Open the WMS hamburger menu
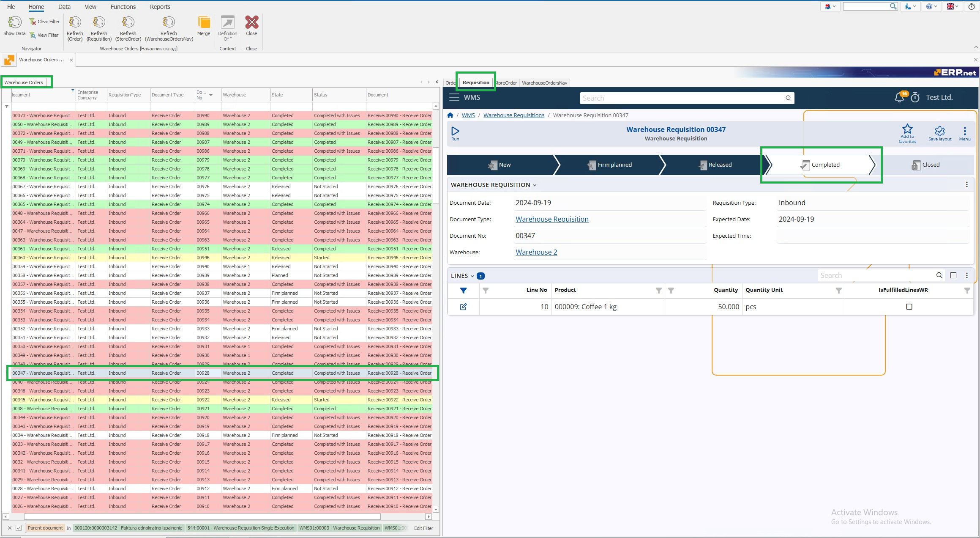Screen dimensions: 980x538 pos(454,97)
